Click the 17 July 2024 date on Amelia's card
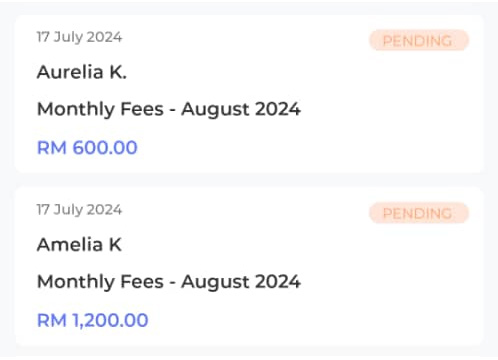The height and width of the screenshot is (360, 498). 79,209
